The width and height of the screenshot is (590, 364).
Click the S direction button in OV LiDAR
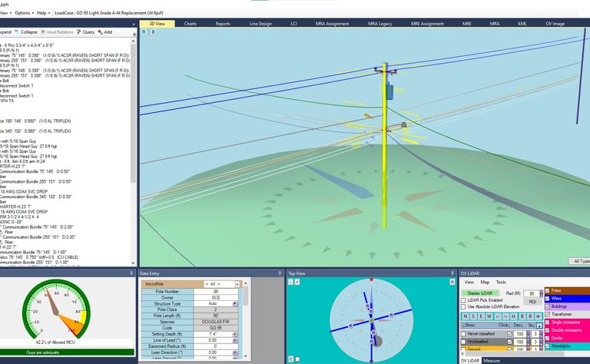point(473,316)
